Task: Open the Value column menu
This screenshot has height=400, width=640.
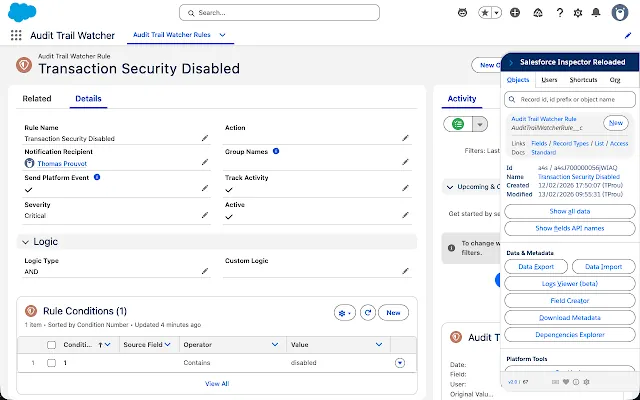Action: pos(379,344)
